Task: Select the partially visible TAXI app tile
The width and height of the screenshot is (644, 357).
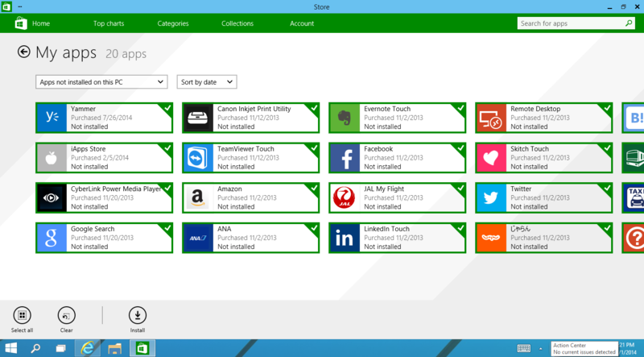Action: point(633,197)
